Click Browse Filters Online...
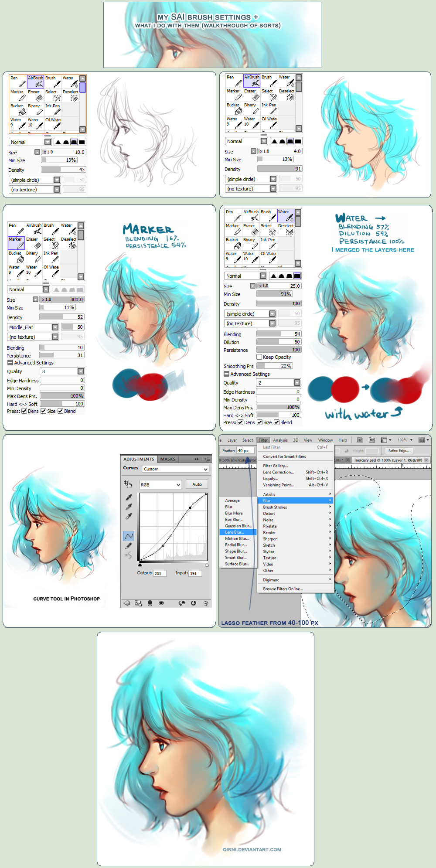The image size is (436, 868). [x=296, y=589]
